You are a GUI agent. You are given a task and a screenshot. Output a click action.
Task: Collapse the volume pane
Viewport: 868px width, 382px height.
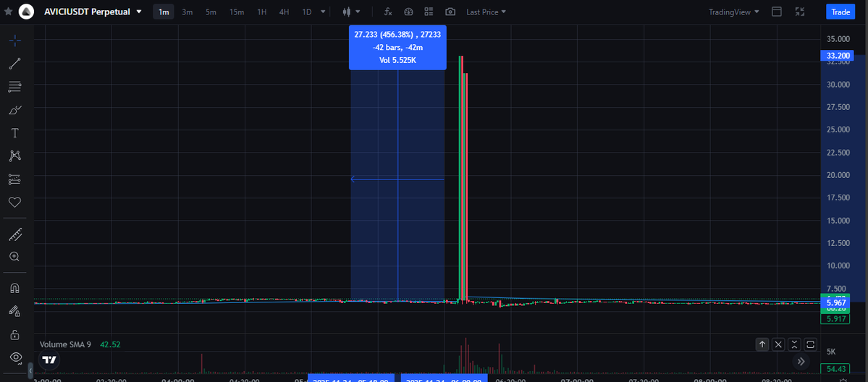(794, 344)
